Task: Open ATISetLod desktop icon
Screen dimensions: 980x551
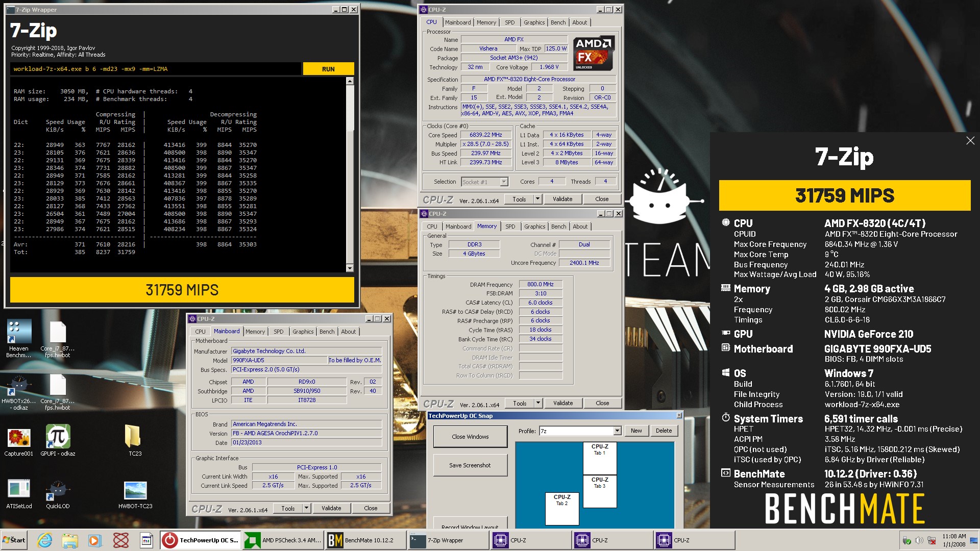Action: pyautogui.click(x=19, y=494)
